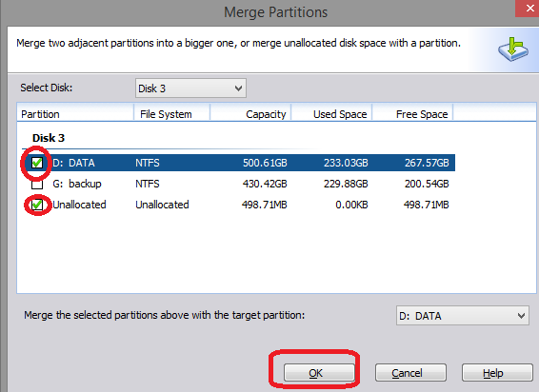
Task: Close the Merge Partitions dialog
Action: (528, 9)
